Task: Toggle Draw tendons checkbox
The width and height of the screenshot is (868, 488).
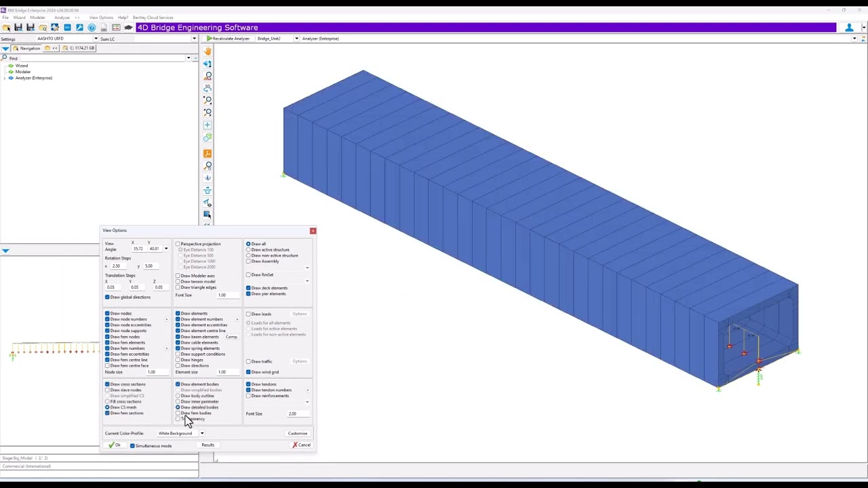Action: pyautogui.click(x=248, y=384)
